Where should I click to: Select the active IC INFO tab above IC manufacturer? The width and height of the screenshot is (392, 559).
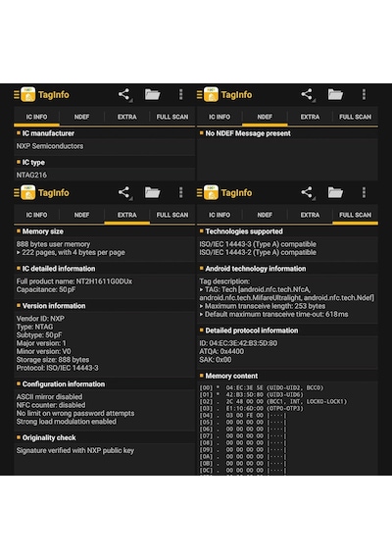coord(36,117)
